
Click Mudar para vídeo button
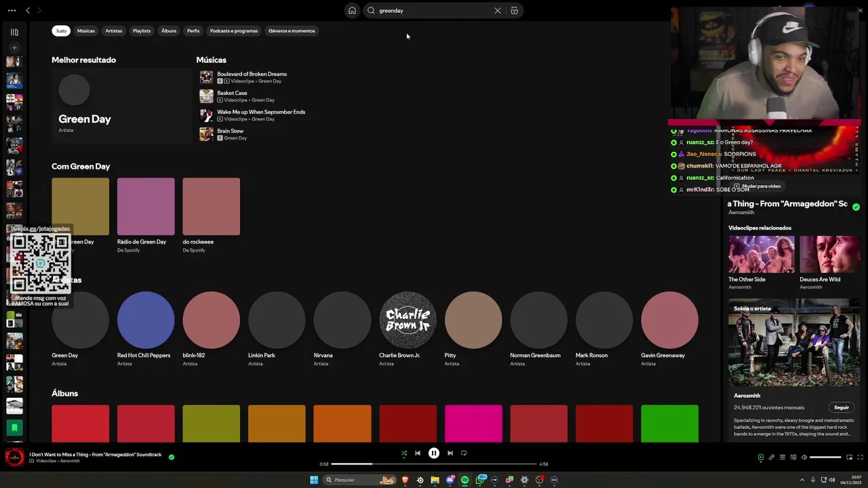757,186
